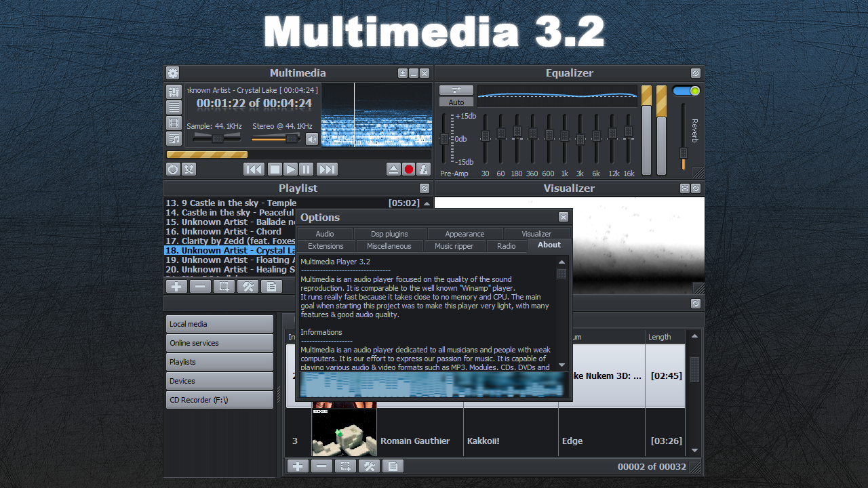Show the playlist panel via list icon
Image resolution: width=868 pixels, height=488 pixels.
(174, 107)
